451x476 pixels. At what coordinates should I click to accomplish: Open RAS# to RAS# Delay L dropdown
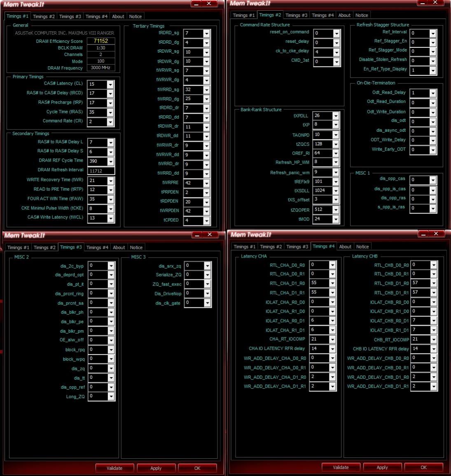(111, 142)
